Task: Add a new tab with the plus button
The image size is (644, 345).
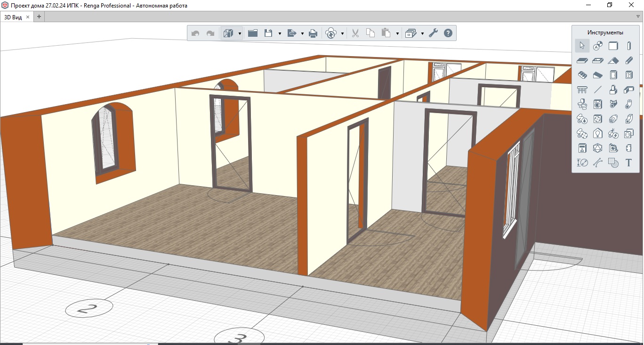Action: click(39, 17)
